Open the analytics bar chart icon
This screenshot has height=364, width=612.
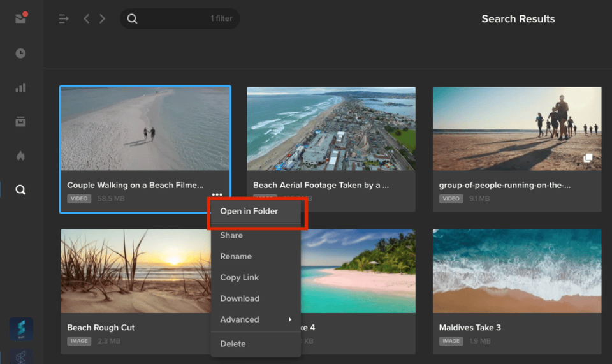(x=20, y=87)
